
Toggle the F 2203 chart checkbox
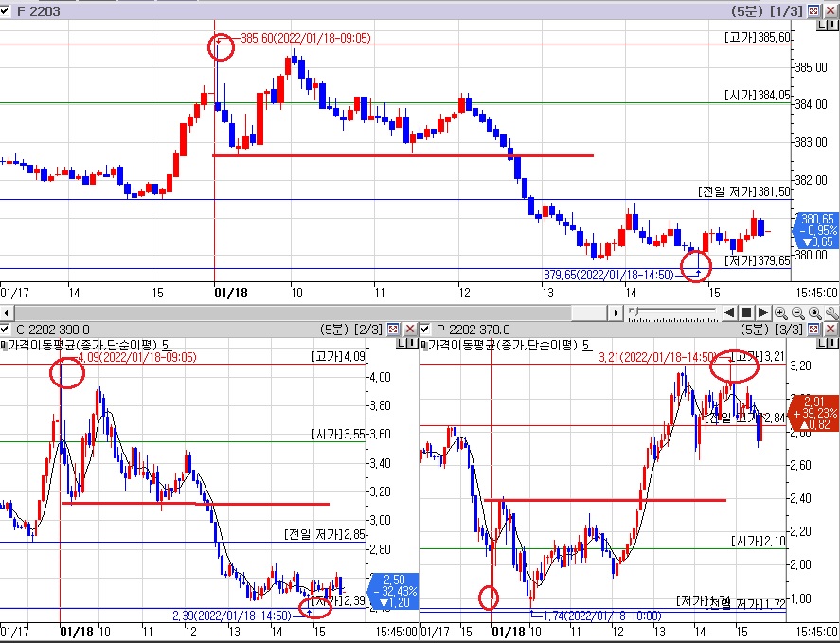click(x=5, y=10)
